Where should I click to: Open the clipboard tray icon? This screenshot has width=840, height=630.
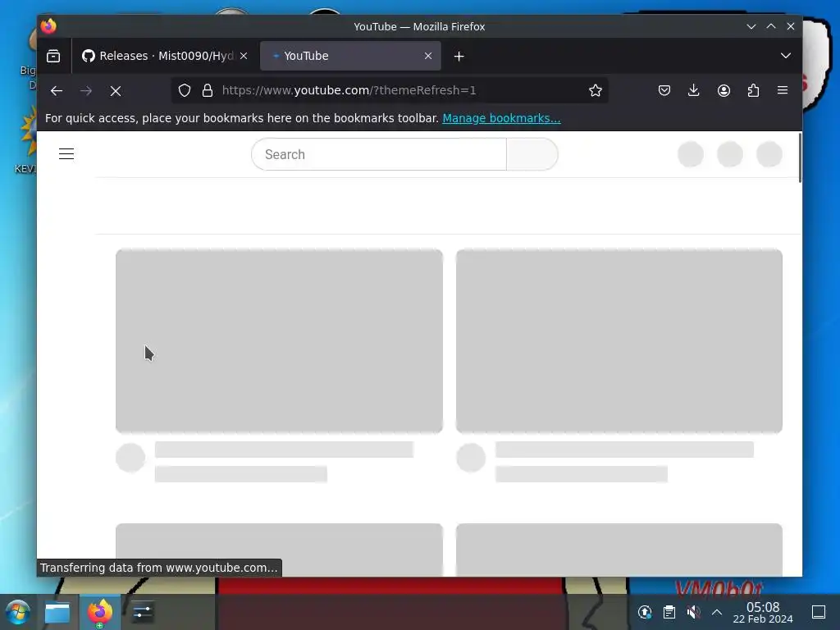pyautogui.click(x=669, y=612)
